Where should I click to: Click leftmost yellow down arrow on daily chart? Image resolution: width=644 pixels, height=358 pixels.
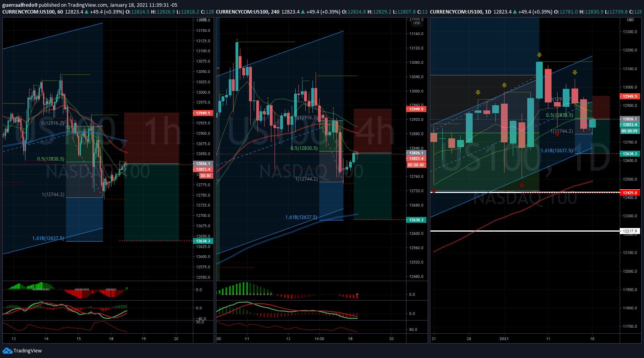coord(478,92)
